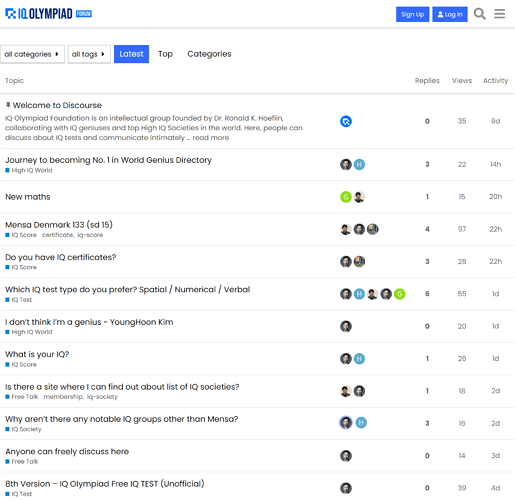Screen dimensions: 515x500
Task: Click the membership tag under Is there a site
Action: pos(63,397)
